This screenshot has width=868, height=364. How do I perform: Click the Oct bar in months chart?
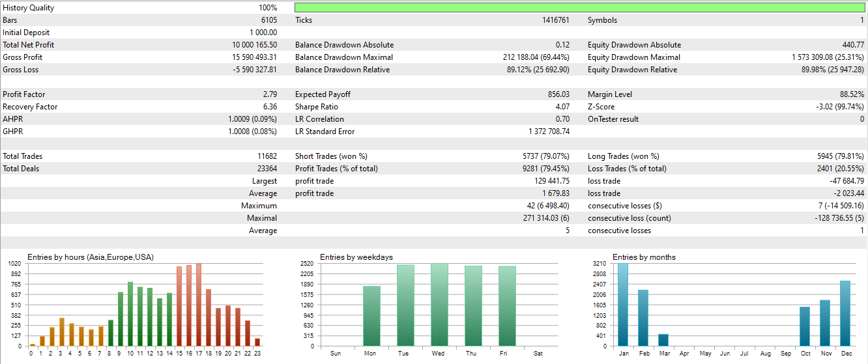pyautogui.click(x=805, y=326)
